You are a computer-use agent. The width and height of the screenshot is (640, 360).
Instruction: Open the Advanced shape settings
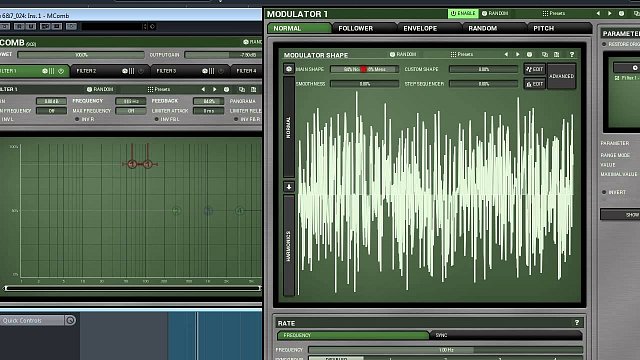(562, 76)
